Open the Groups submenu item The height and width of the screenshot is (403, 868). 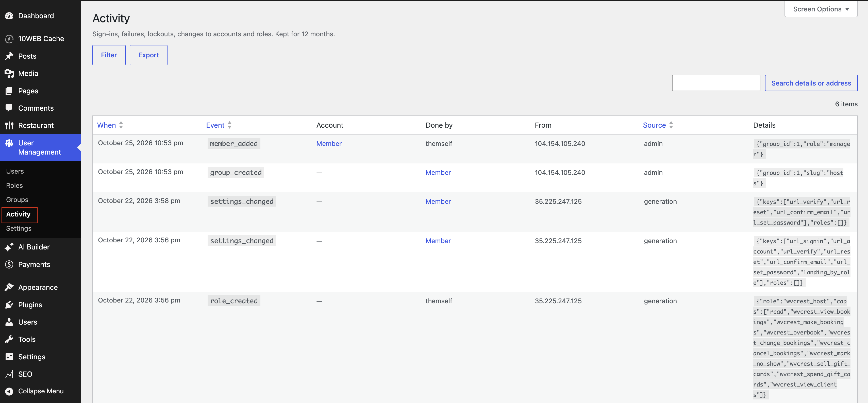click(17, 199)
